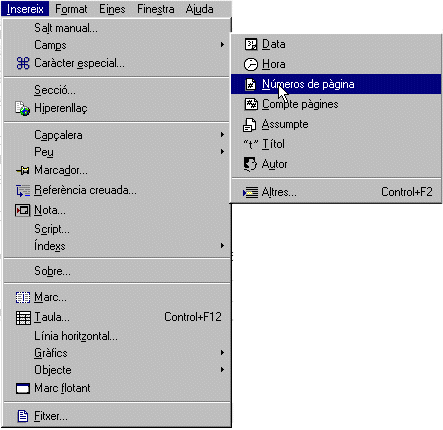
Task: Choose Salt manual... entry
Action: point(117,28)
